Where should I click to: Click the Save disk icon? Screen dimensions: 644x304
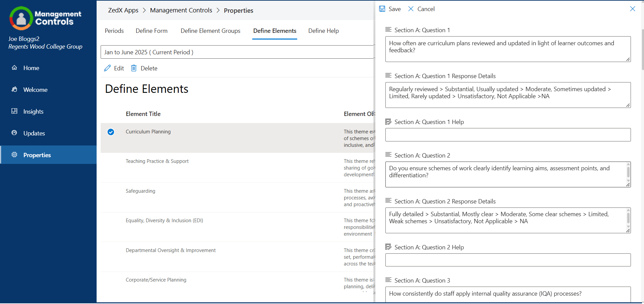tap(382, 9)
